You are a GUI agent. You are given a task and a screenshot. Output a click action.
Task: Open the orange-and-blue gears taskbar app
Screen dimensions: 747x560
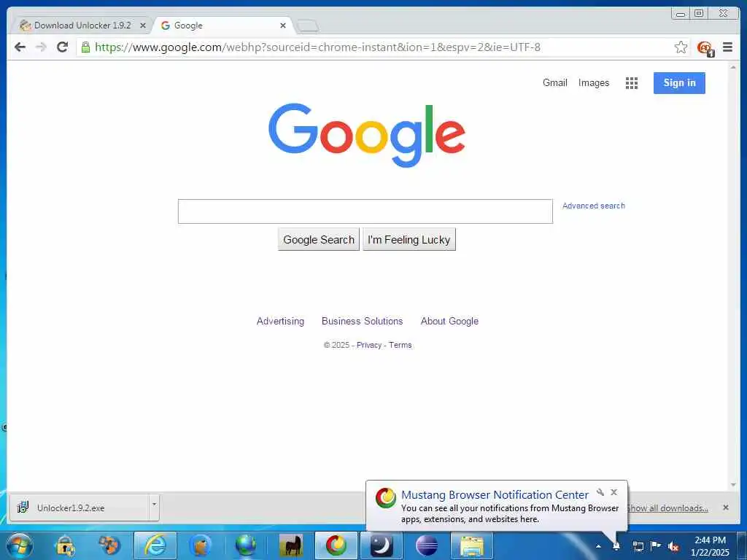109,545
